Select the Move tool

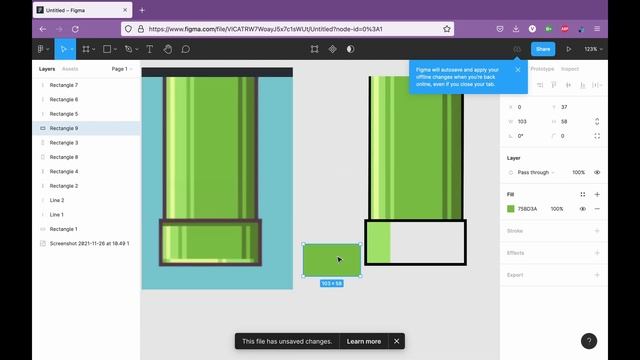tap(63, 49)
